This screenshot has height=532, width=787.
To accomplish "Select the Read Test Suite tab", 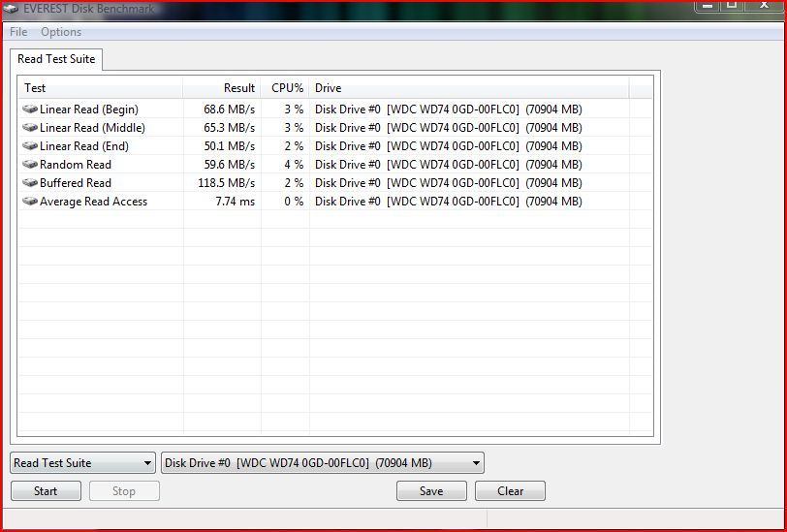I will [x=56, y=59].
